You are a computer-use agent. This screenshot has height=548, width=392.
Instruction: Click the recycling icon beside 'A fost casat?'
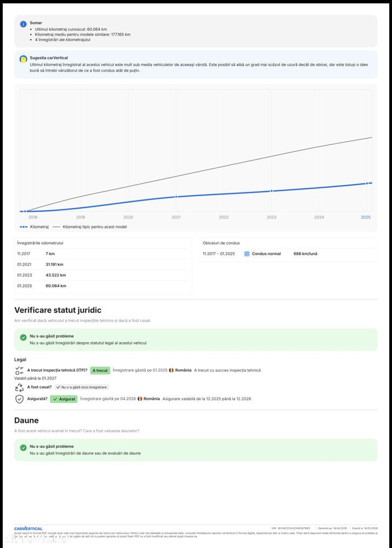pos(19,387)
